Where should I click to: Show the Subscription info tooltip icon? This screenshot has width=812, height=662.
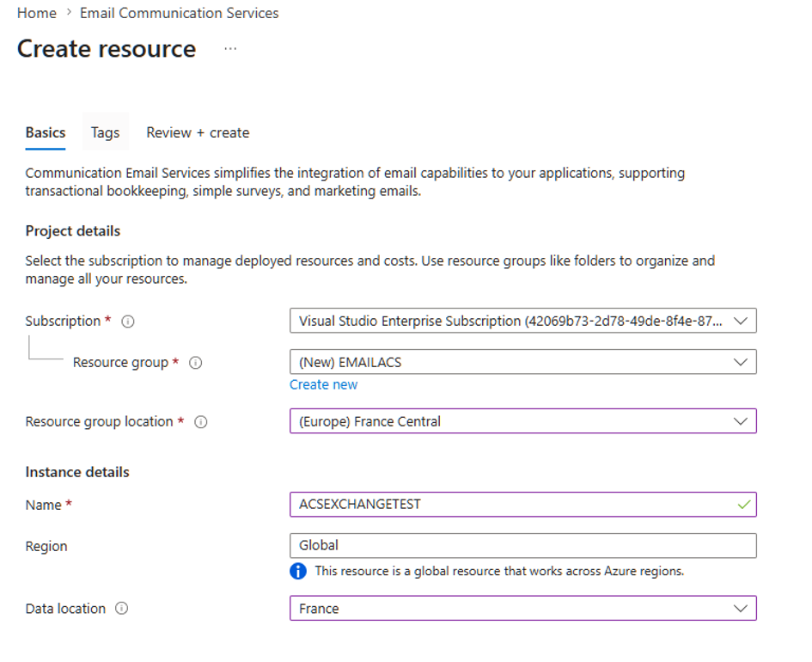128,322
